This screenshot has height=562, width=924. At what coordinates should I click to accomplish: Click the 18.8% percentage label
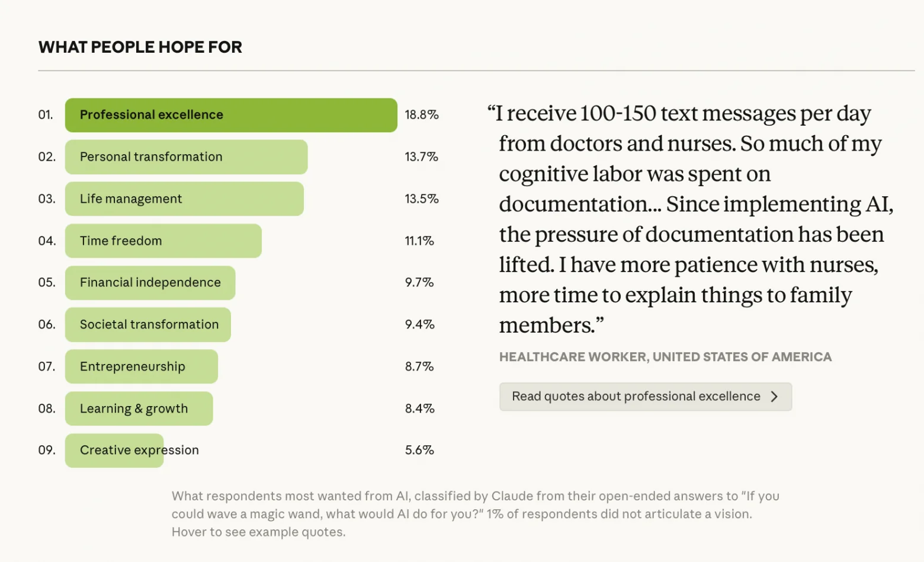click(422, 115)
